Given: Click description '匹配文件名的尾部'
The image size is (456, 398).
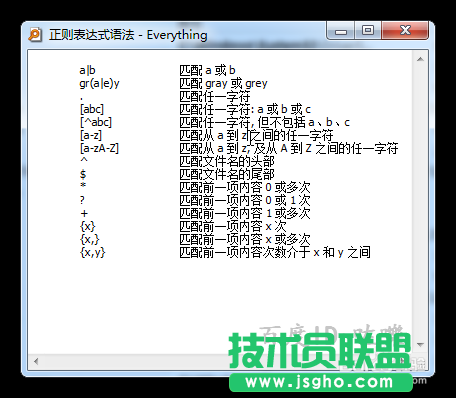Looking at the screenshot, I should click(x=227, y=174).
